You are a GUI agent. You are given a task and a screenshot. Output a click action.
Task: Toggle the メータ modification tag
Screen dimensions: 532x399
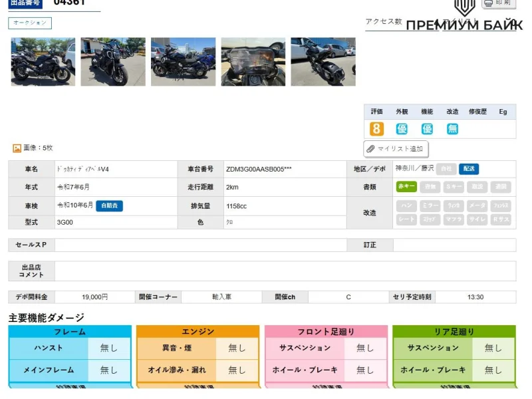[477, 206]
